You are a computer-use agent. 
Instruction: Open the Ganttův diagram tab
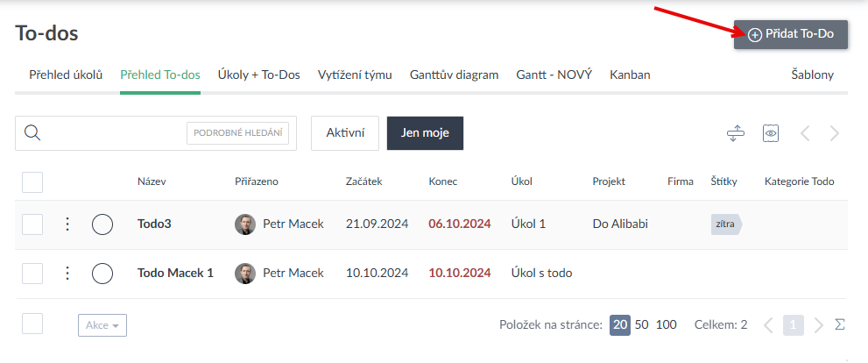(454, 75)
